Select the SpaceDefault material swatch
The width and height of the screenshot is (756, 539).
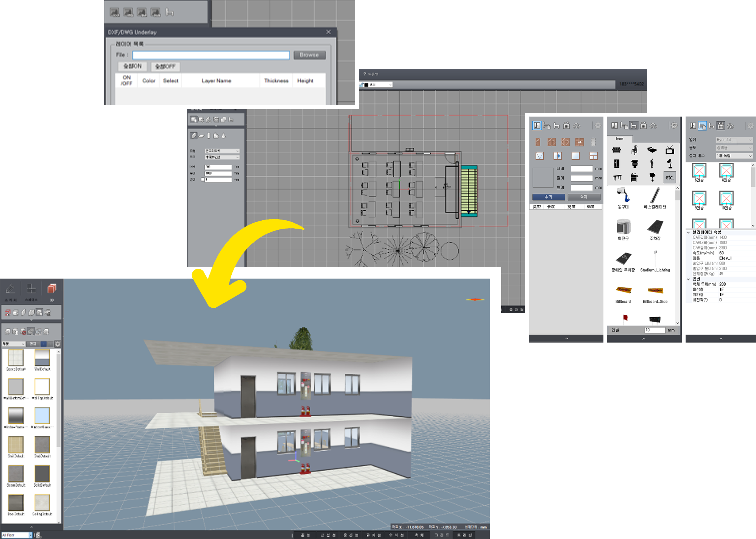pyautogui.click(x=16, y=358)
